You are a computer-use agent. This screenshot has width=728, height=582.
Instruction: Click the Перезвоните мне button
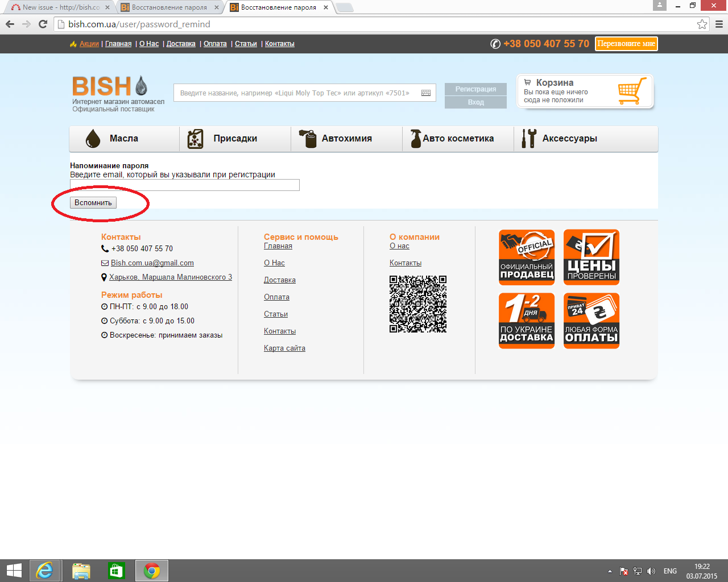coord(626,44)
